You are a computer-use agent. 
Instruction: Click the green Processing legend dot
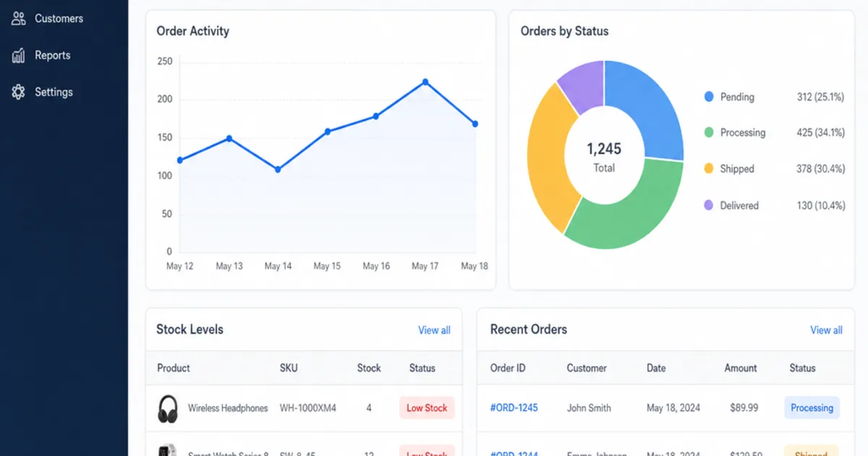[709, 132]
